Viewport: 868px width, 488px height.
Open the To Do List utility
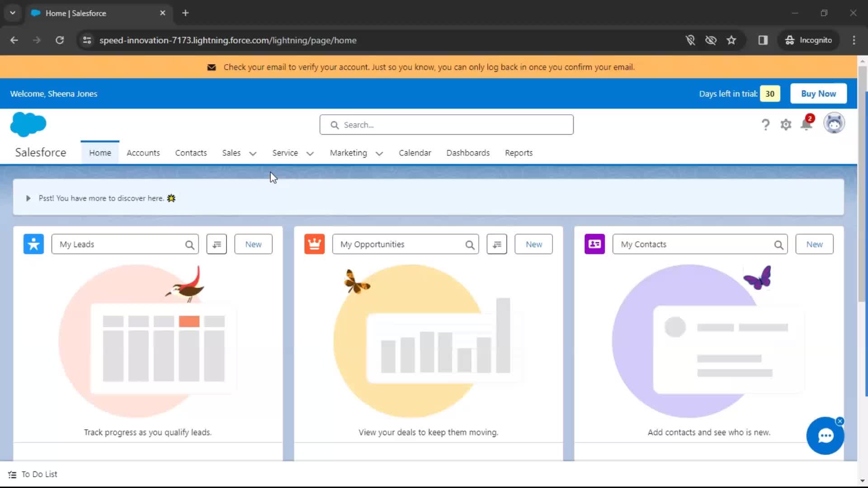click(33, 474)
